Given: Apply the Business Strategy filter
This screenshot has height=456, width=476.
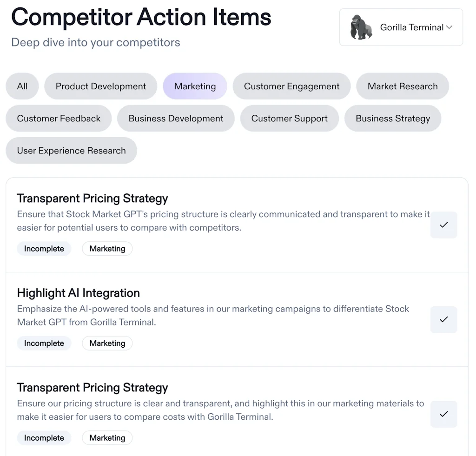Looking at the screenshot, I should (393, 119).
